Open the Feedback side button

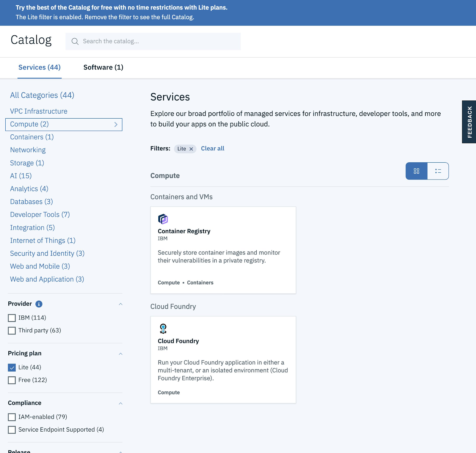[x=469, y=122]
